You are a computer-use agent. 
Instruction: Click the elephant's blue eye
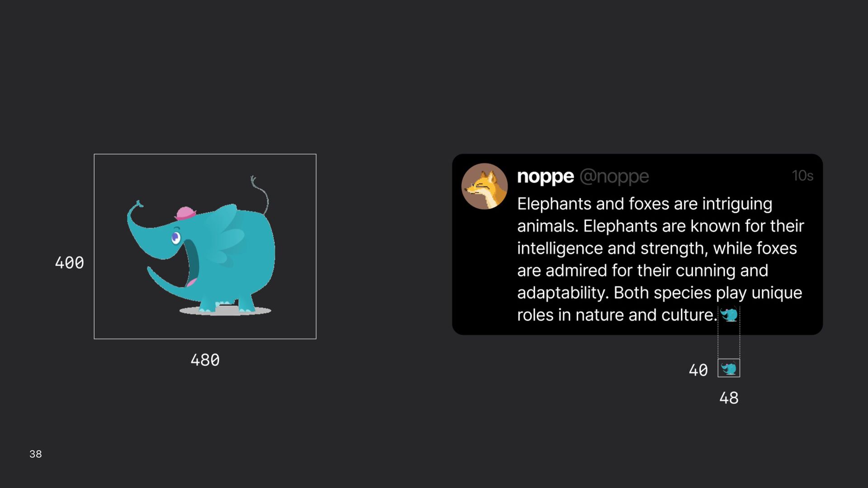176,237
